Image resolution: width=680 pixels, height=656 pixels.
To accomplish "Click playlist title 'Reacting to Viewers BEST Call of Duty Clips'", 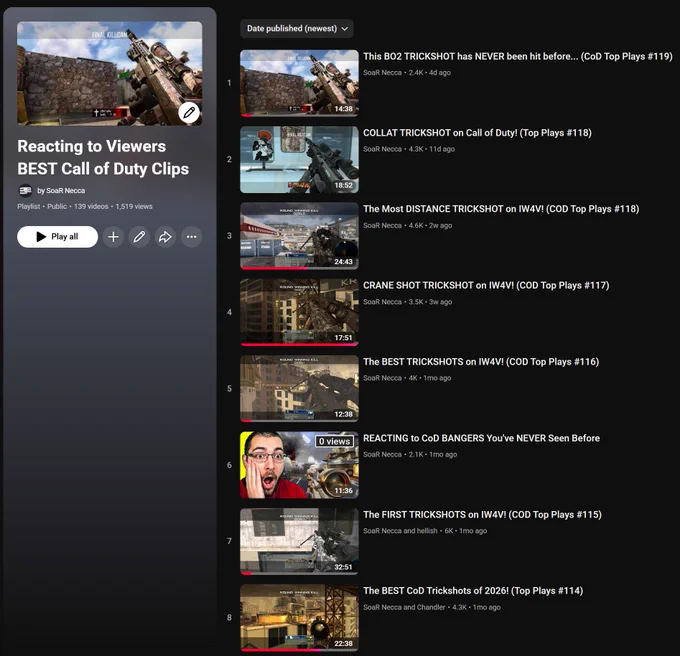I will pos(103,157).
